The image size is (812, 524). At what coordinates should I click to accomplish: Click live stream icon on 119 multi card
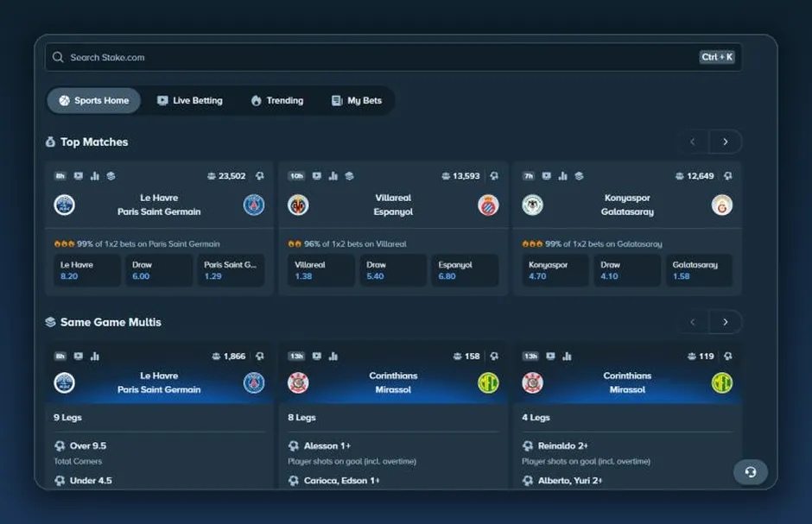551,356
